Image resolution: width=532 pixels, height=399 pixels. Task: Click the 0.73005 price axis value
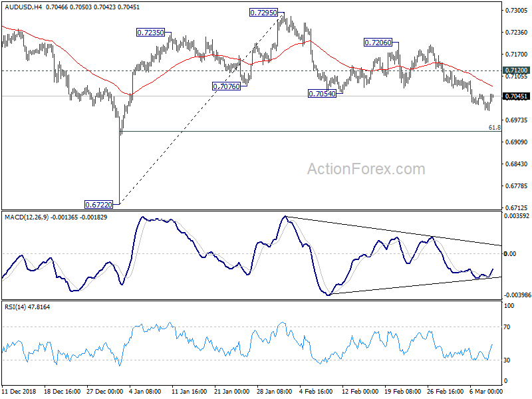pos(517,11)
